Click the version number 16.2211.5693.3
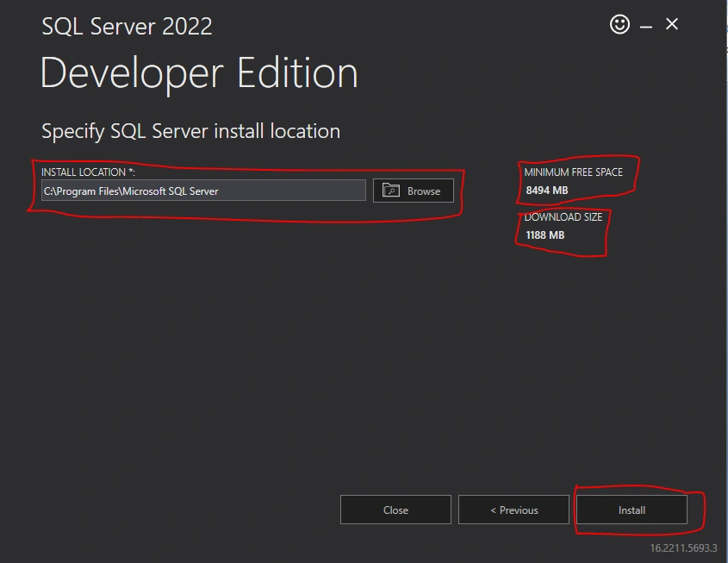Viewport: 728px width, 563px height. [x=683, y=548]
